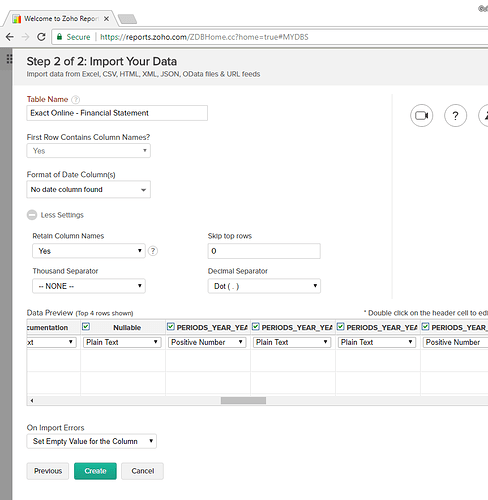The height and width of the screenshot is (500, 488).
Task: Uncheck the third PERIODS_YEAR_YEA column checkbox
Action: point(340,327)
